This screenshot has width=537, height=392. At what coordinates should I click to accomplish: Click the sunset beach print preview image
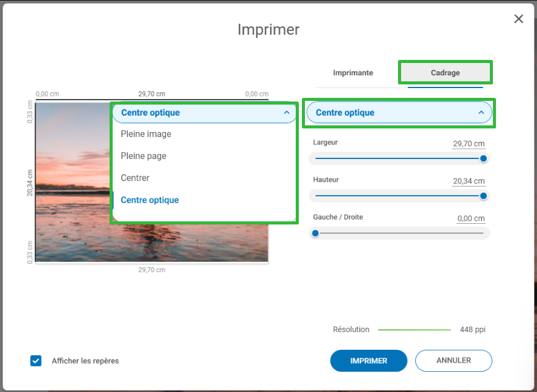[73, 183]
